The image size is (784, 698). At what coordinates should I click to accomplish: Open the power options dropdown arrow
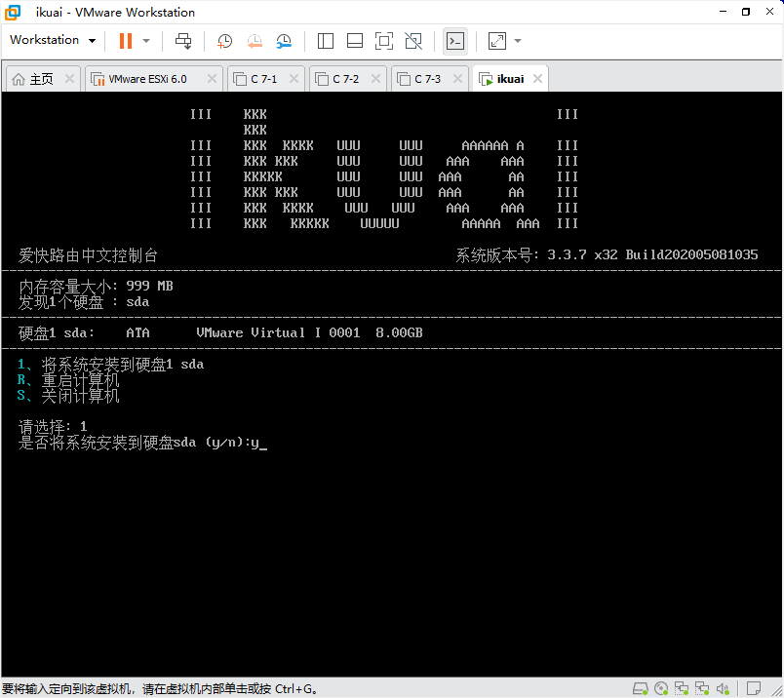click(146, 41)
